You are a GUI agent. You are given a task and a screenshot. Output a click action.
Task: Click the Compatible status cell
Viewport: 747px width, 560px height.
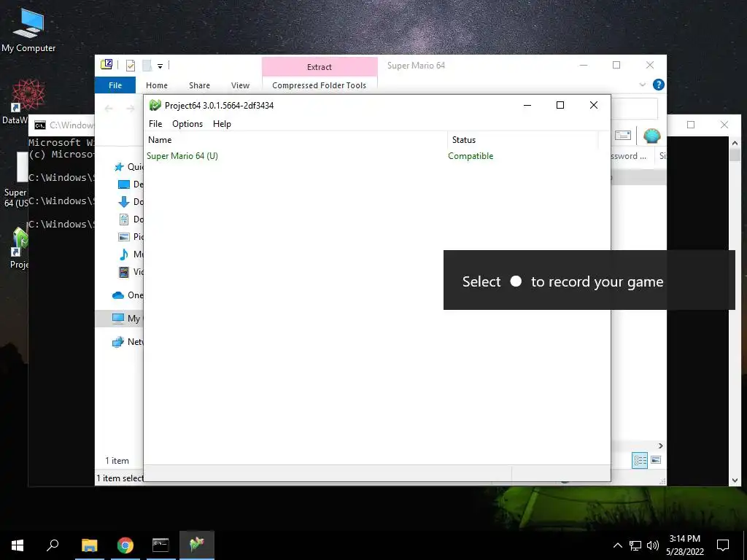pos(471,156)
